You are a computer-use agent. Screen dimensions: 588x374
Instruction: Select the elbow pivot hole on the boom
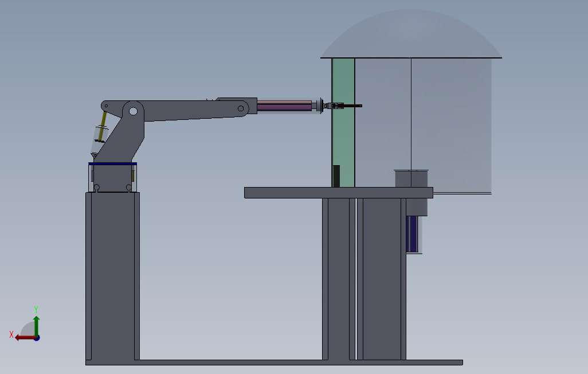point(241,108)
